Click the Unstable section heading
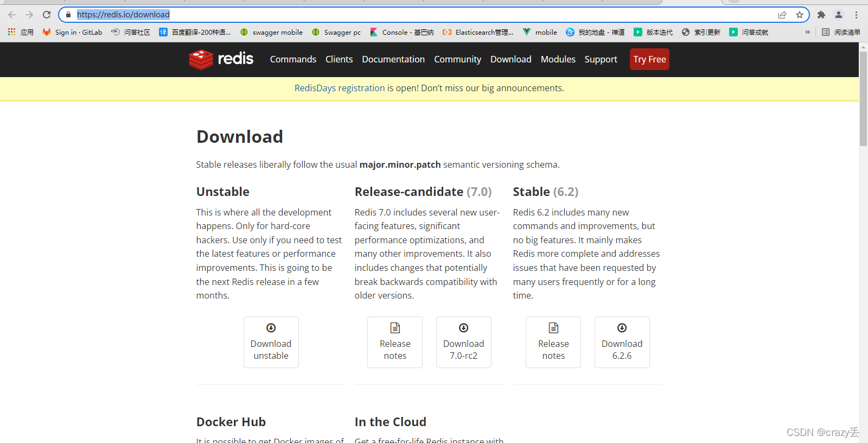The image size is (868, 443). pyautogui.click(x=223, y=192)
